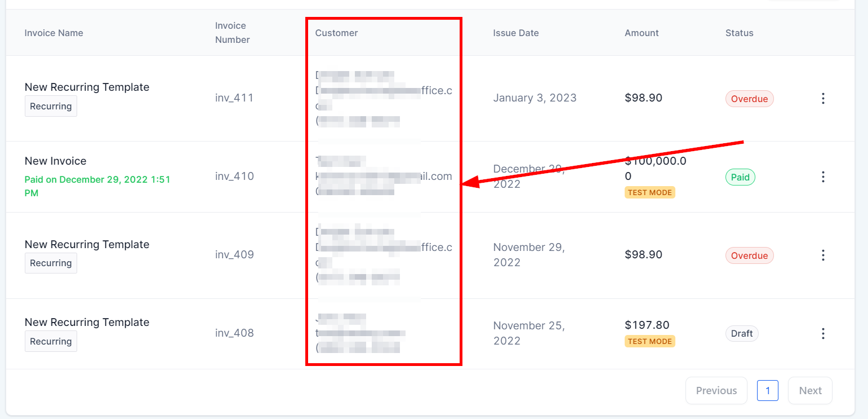Click the Draft status badge
This screenshot has width=868, height=419.
(x=742, y=333)
